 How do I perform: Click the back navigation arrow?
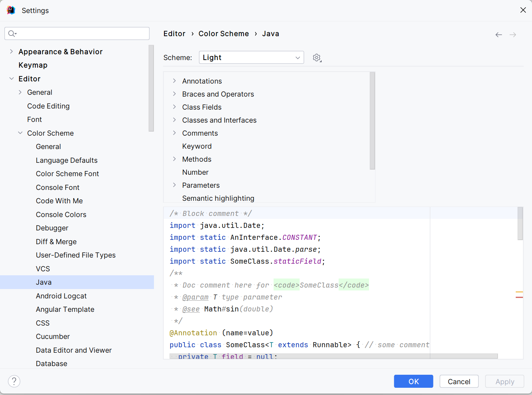(x=499, y=35)
